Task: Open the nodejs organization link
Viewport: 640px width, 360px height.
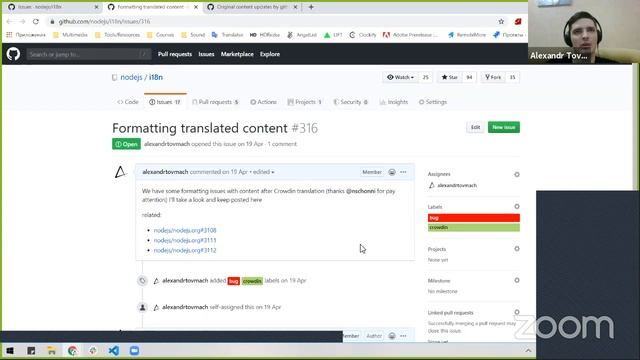Action: 131,77
